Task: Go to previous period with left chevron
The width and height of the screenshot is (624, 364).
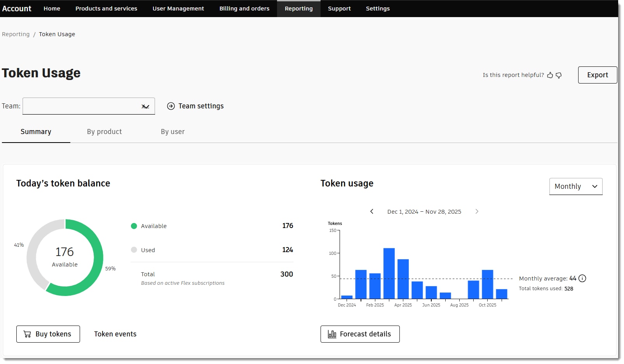Action: (372, 211)
